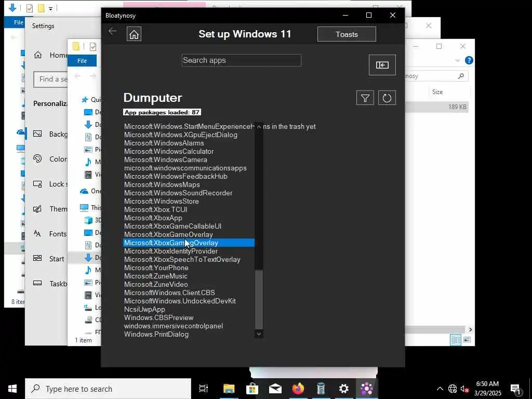The height and width of the screenshot is (399, 532).
Task: Open the Windows Start button
Action: tap(12, 389)
